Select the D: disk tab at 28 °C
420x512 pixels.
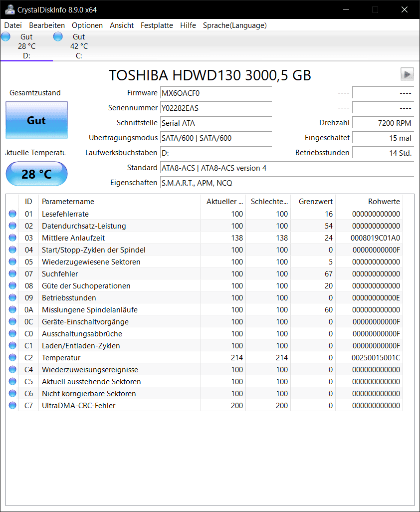[26, 46]
